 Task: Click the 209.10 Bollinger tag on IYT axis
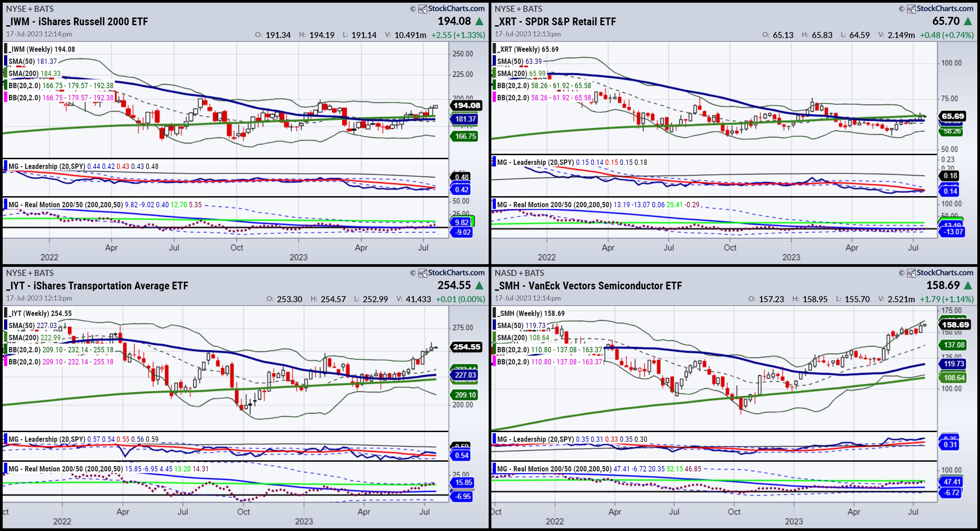pos(465,395)
